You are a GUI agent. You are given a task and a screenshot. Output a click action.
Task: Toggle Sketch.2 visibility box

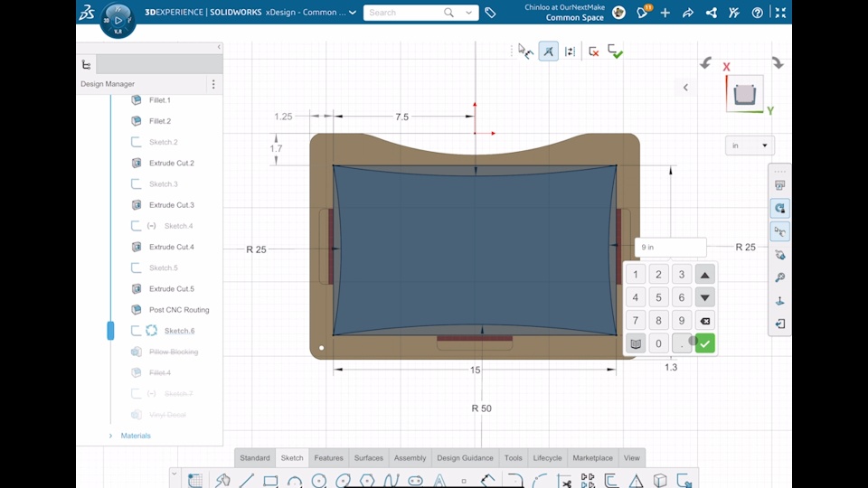[x=137, y=142]
